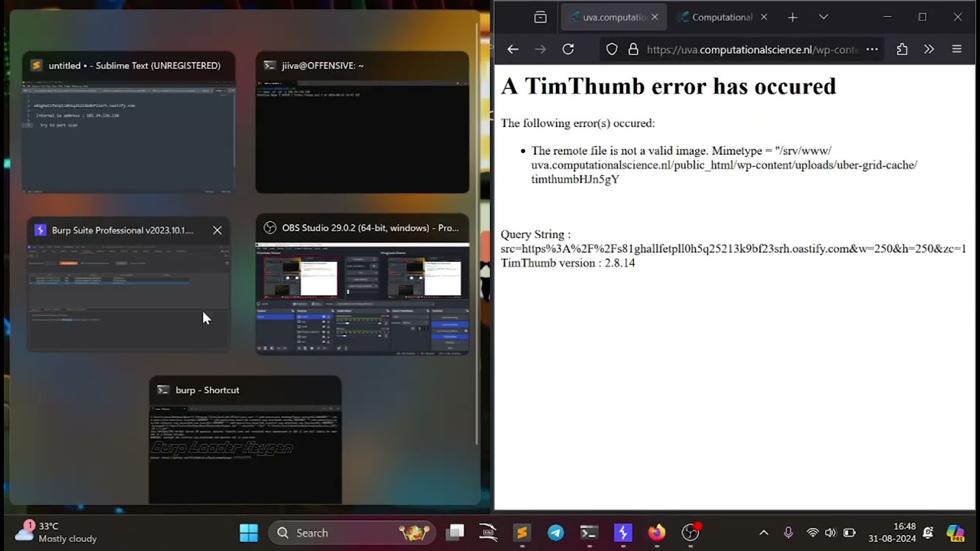The width and height of the screenshot is (980, 551).
Task: Click the battery tray icon
Action: coord(849,533)
